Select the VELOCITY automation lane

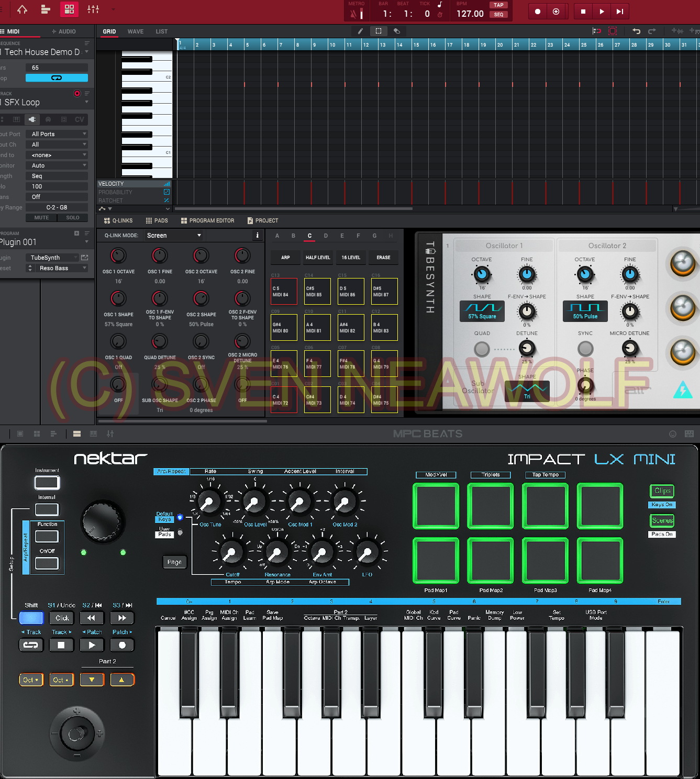pos(134,184)
